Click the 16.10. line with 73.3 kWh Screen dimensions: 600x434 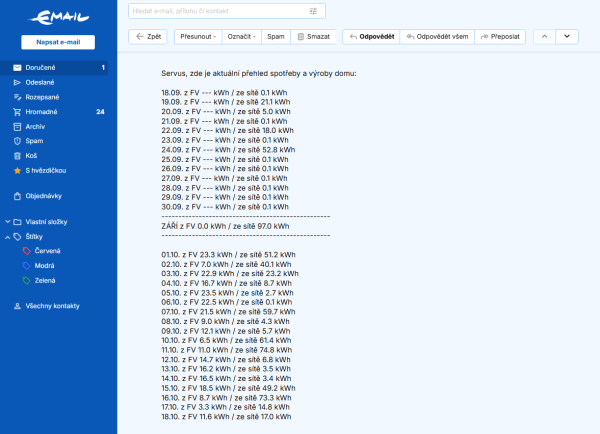click(226, 398)
